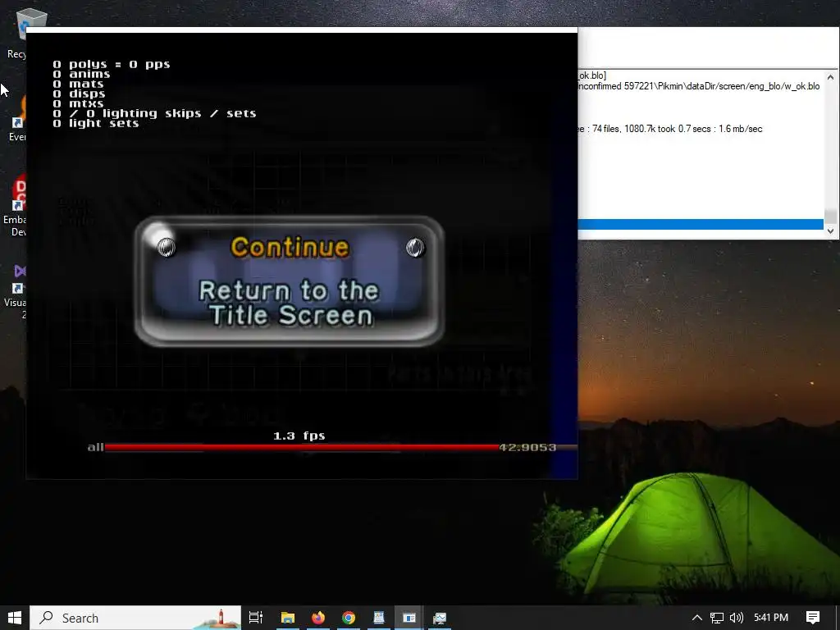840x630 pixels.
Task: Click the log window scrollbar thumb
Action: tap(830, 216)
